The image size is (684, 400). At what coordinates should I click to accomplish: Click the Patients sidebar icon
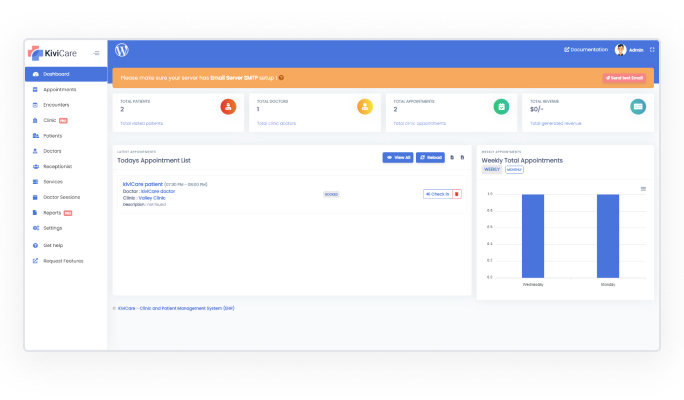pos(36,136)
